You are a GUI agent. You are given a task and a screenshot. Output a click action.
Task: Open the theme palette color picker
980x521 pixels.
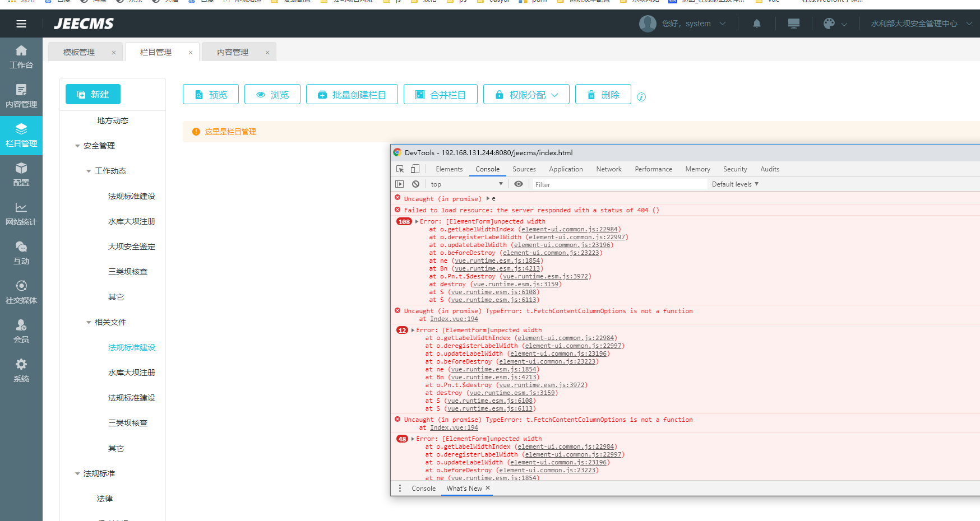tap(829, 24)
